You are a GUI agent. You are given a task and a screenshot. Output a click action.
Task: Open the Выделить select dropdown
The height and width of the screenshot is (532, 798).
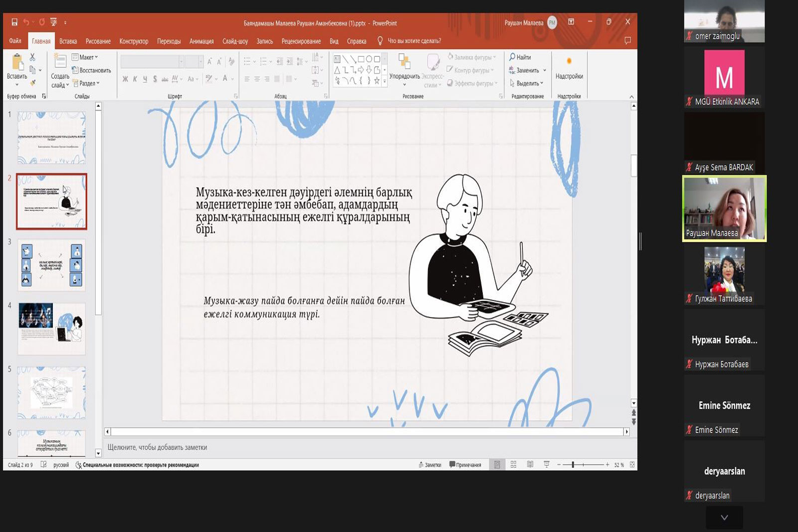pyautogui.click(x=527, y=83)
